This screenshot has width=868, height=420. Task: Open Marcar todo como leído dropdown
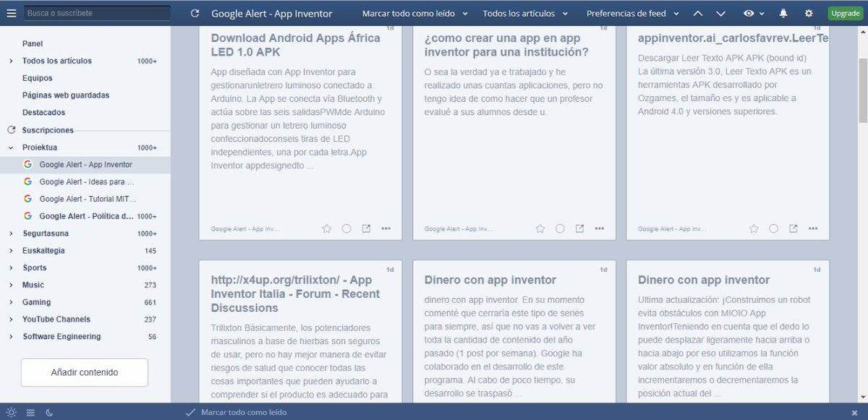point(415,13)
